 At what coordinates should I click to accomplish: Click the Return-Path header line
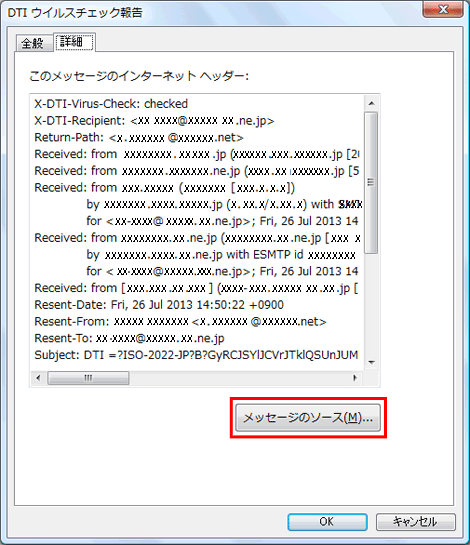(x=139, y=138)
